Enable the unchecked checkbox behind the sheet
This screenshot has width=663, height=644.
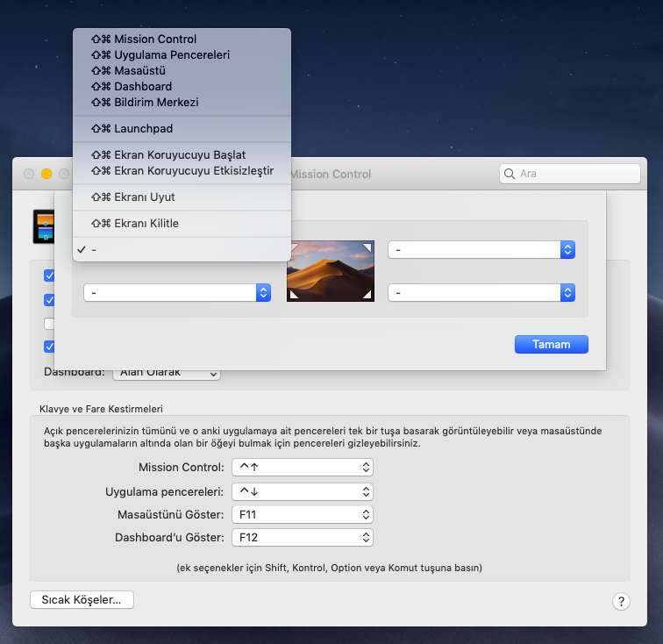tap(49, 323)
